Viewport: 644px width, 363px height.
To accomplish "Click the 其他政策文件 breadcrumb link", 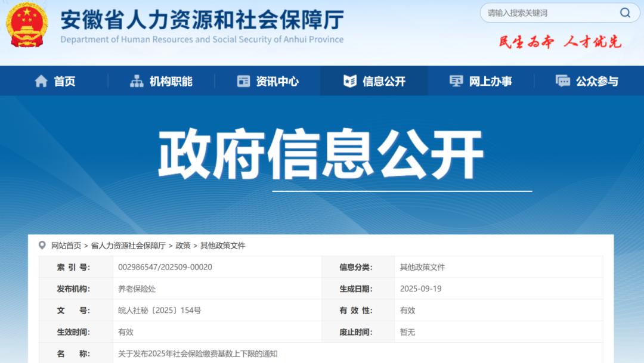I will (222, 246).
